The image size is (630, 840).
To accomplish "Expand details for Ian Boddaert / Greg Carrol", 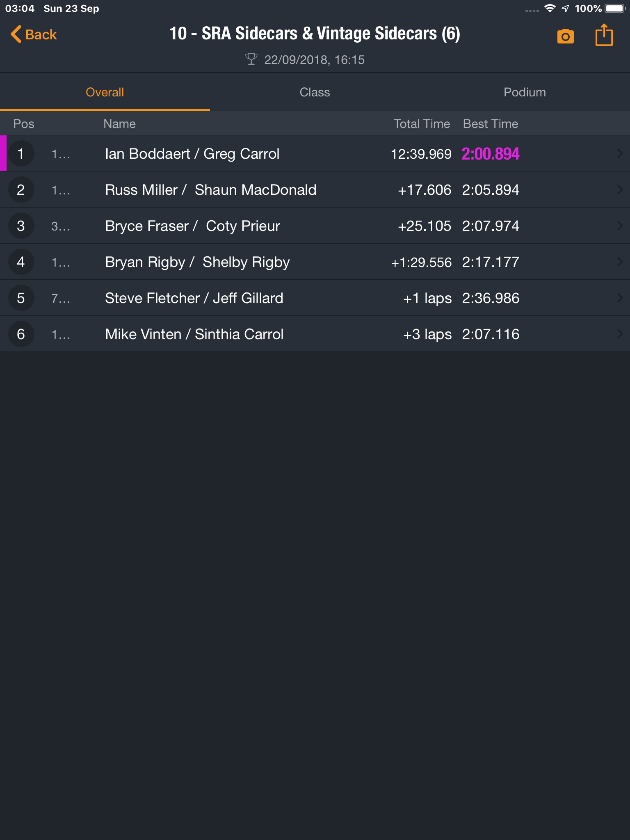I will click(619, 153).
